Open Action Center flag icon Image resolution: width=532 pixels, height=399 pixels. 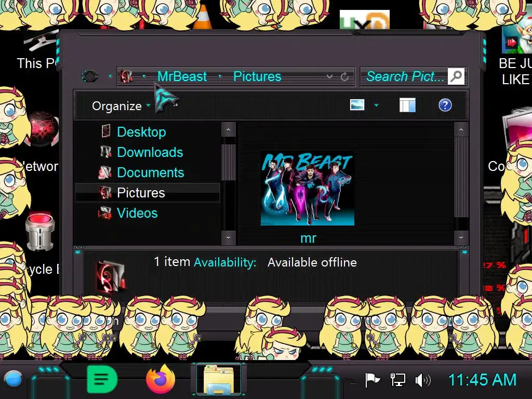pos(372,380)
